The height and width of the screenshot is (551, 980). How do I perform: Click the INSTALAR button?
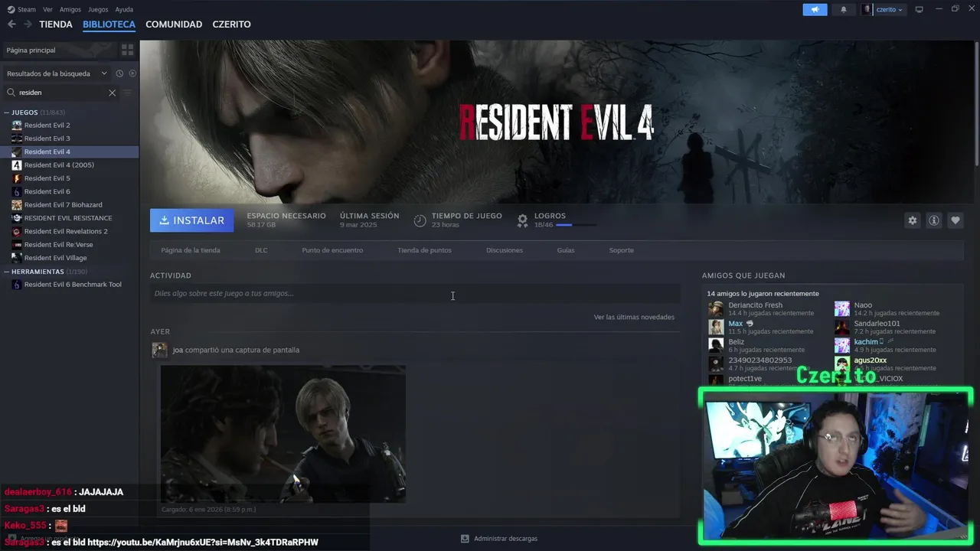pos(192,220)
